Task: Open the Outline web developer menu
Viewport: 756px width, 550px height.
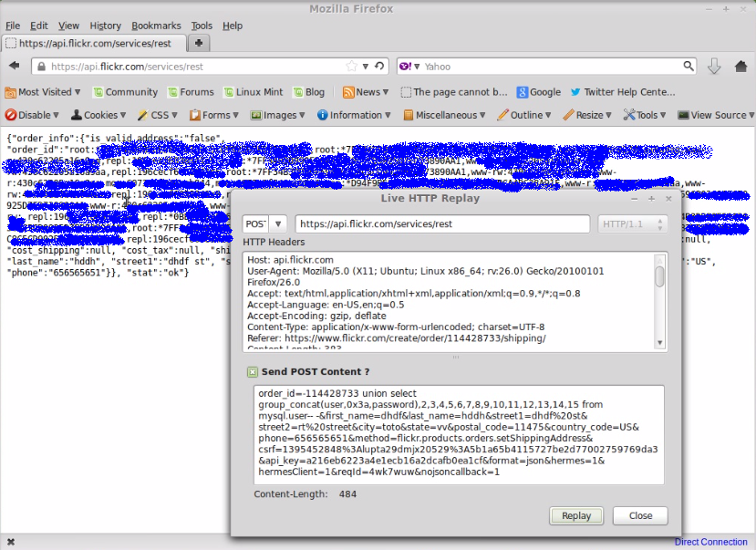Action: click(x=524, y=115)
